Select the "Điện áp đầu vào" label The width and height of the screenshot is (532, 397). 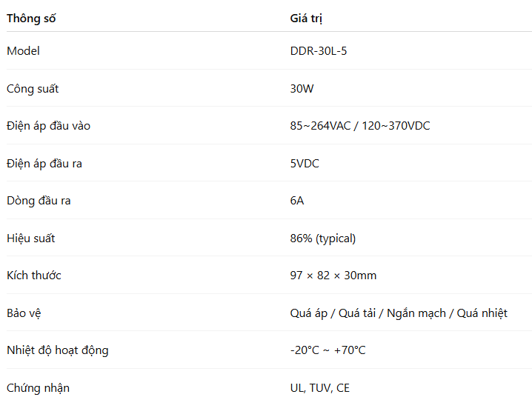[x=48, y=126]
